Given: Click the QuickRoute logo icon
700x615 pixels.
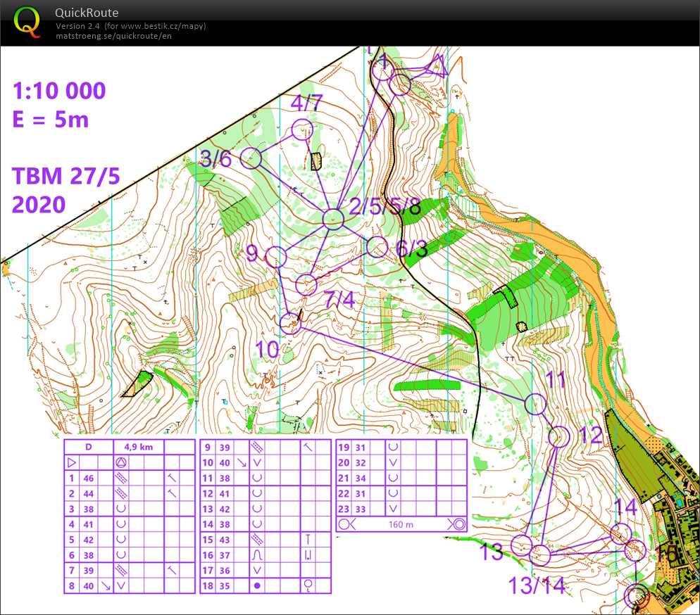Looking at the screenshot, I should [27, 21].
